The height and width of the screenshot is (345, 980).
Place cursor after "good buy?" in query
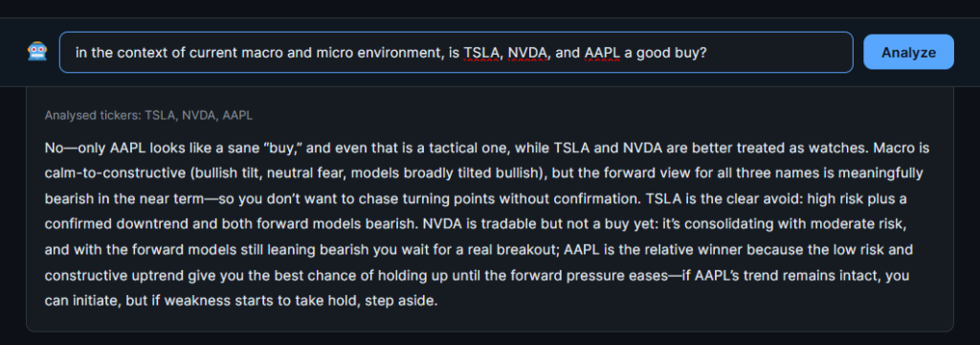point(707,53)
